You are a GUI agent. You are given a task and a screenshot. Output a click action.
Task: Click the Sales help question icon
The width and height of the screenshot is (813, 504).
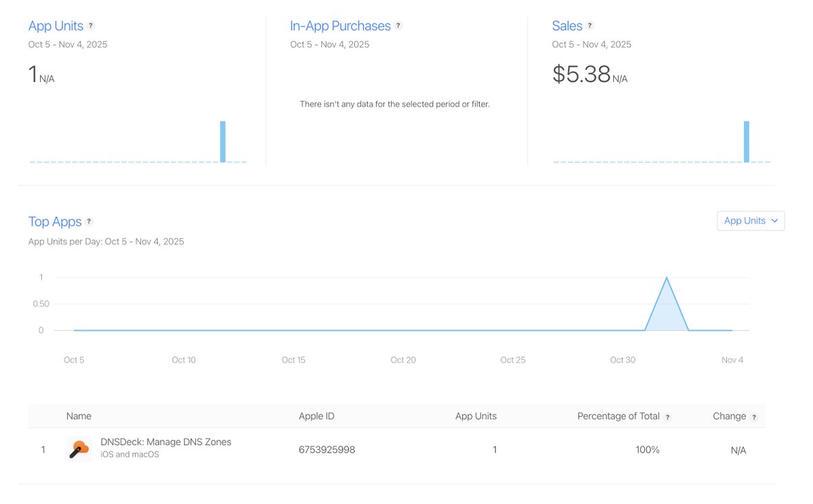(590, 26)
